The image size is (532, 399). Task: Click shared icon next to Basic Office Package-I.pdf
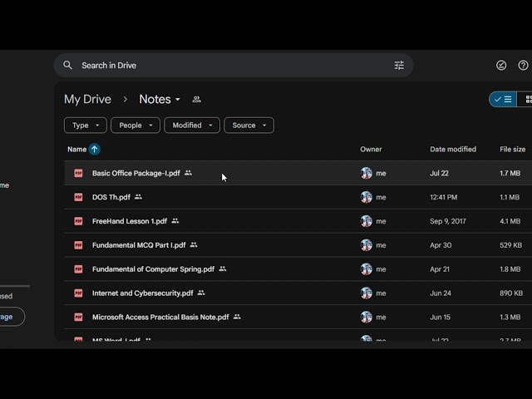(x=188, y=173)
